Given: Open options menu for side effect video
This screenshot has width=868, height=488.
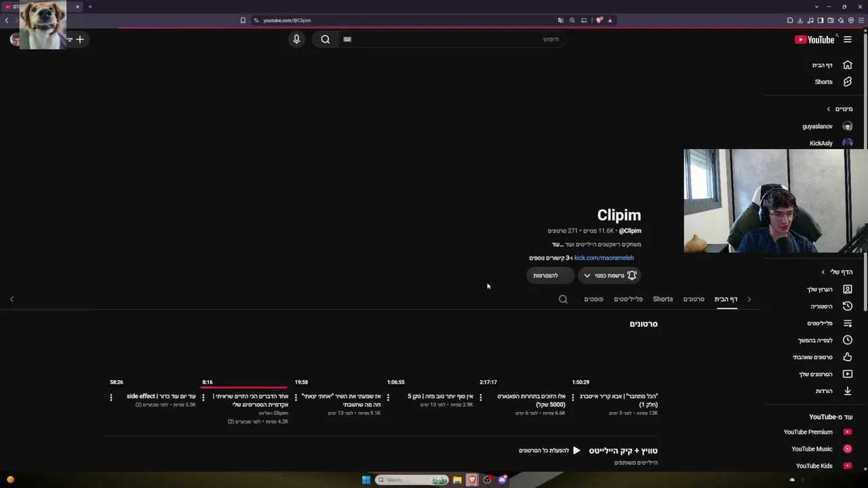Looking at the screenshot, I should (111, 397).
